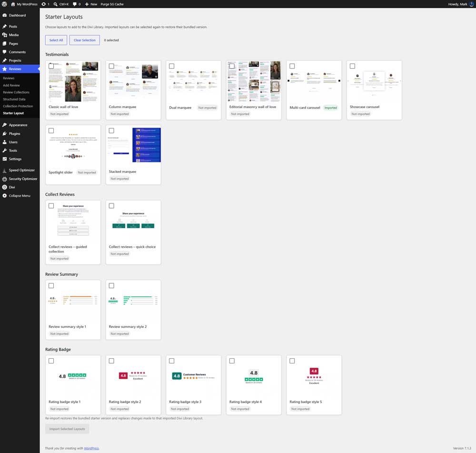Click the Clear Selection button
This screenshot has width=476, height=453.
coord(84,40)
